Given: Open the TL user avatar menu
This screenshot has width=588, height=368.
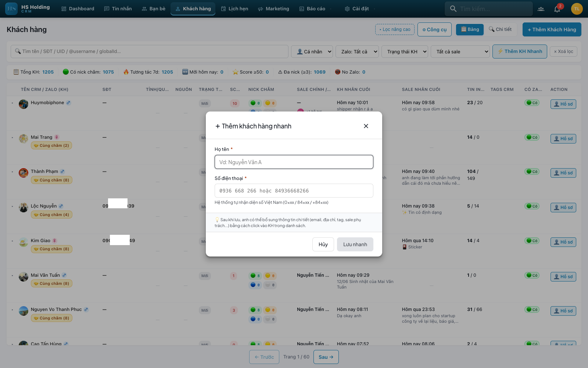Looking at the screenshot, I should click(577, 9).
